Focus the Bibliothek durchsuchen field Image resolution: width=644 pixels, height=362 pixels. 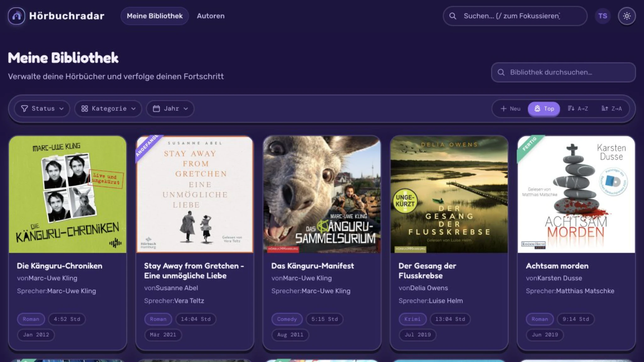563,73
